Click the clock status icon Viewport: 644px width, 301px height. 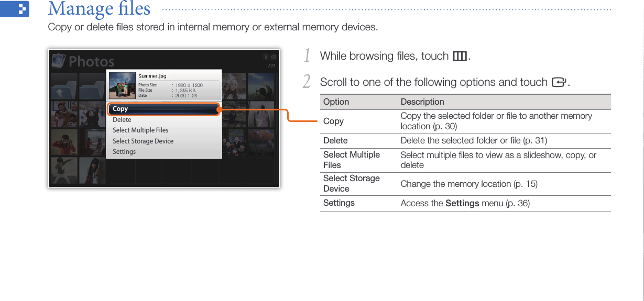(x=274, y=57)
